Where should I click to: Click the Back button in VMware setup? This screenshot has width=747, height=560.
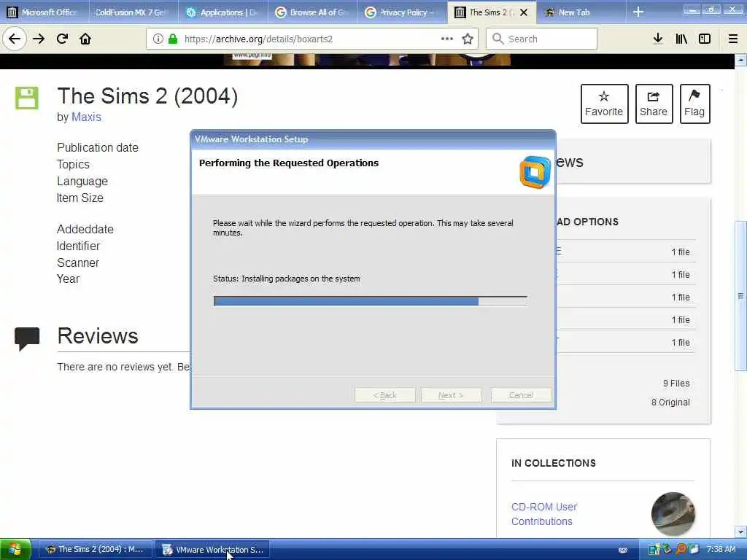[385, 395]
